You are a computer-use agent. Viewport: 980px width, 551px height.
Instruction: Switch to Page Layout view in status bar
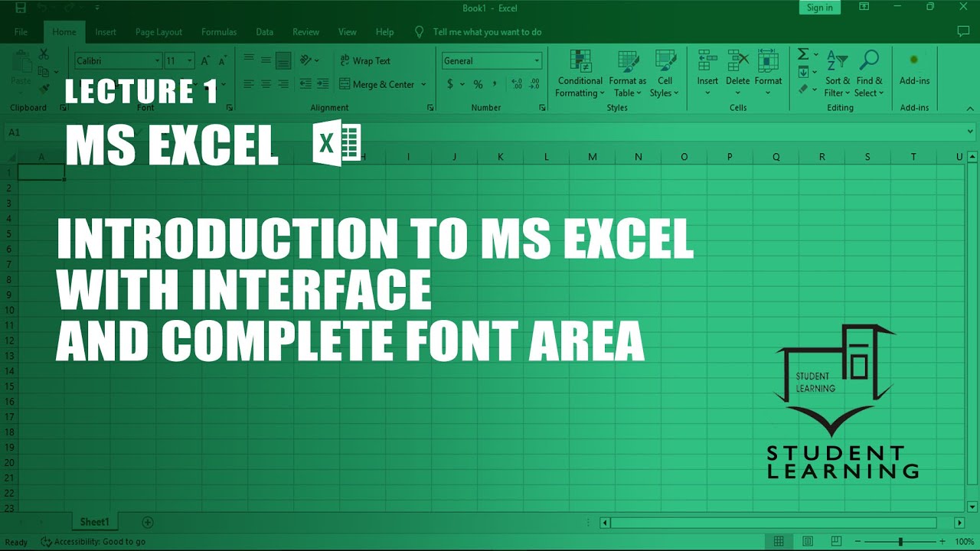808,541
